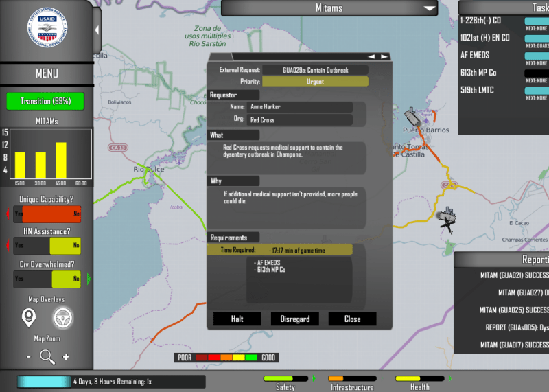Zoom in the map with plus
This screenshot has width=549, height=392.
tap(66, 357)
